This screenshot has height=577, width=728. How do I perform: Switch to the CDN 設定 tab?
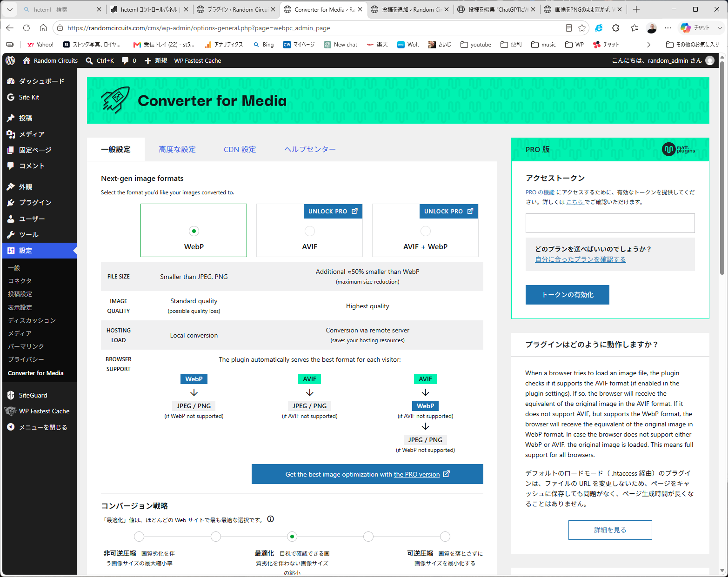click(240, 149)
